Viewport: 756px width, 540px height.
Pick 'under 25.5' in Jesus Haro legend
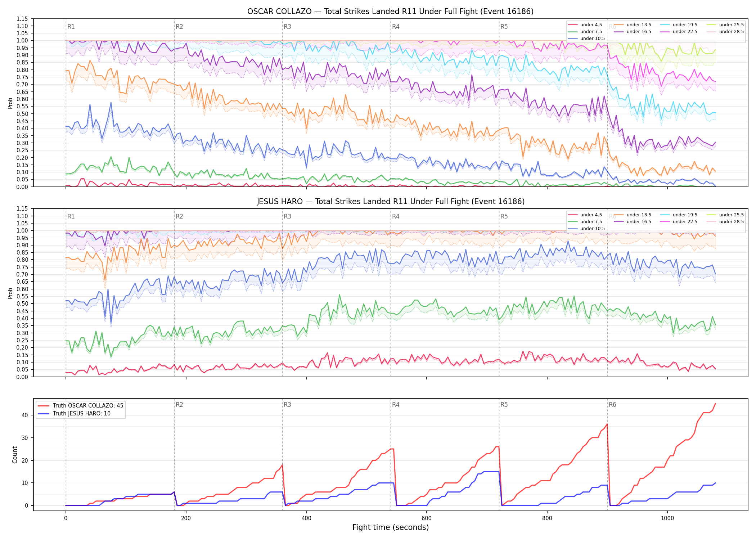(x=725, y=215)
